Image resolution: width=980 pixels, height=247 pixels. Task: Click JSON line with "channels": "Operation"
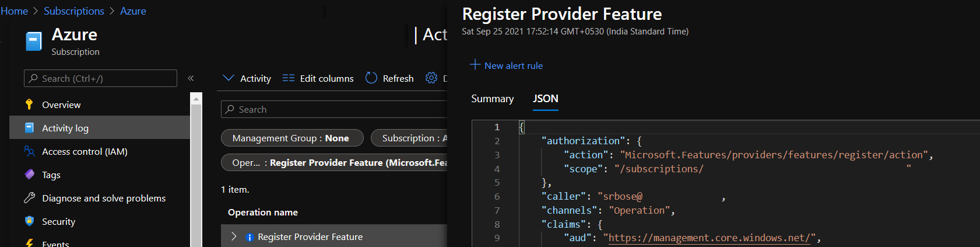[x=608, y=210]
